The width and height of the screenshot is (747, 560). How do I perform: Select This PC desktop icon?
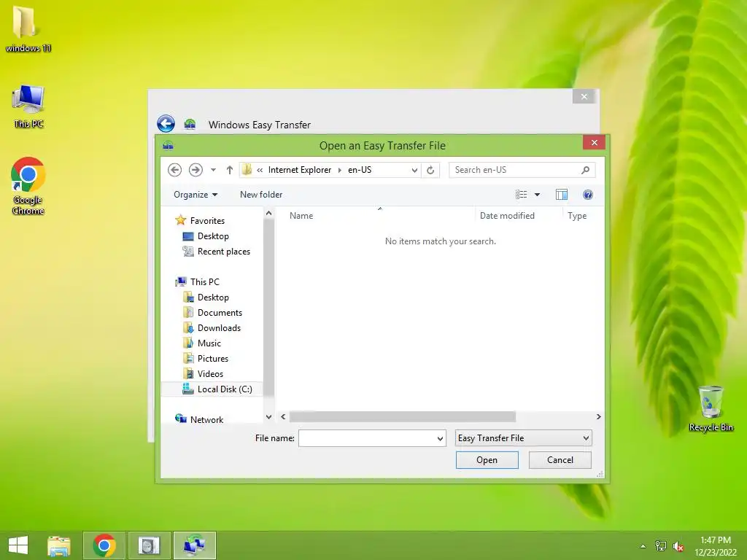click(x=28, y=106)
